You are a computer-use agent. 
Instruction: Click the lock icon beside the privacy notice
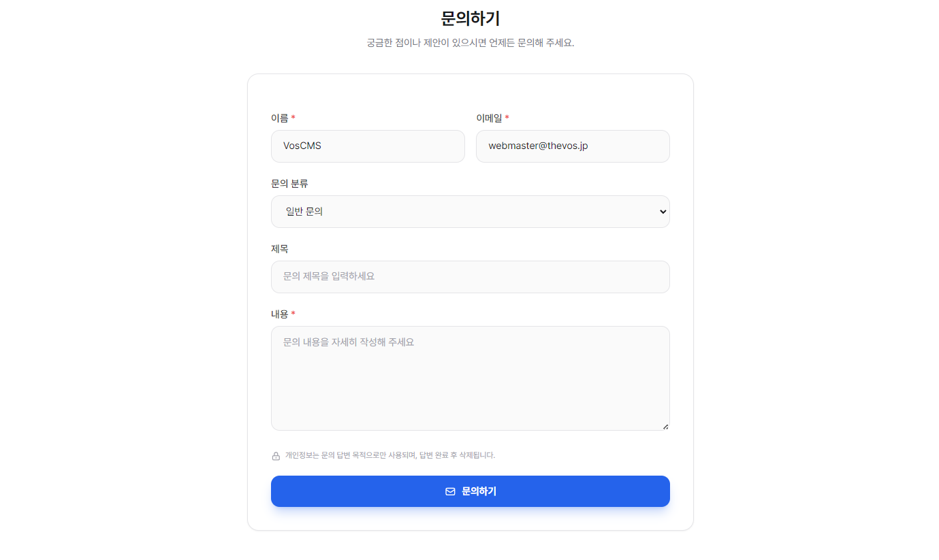[x=276, y=456]
